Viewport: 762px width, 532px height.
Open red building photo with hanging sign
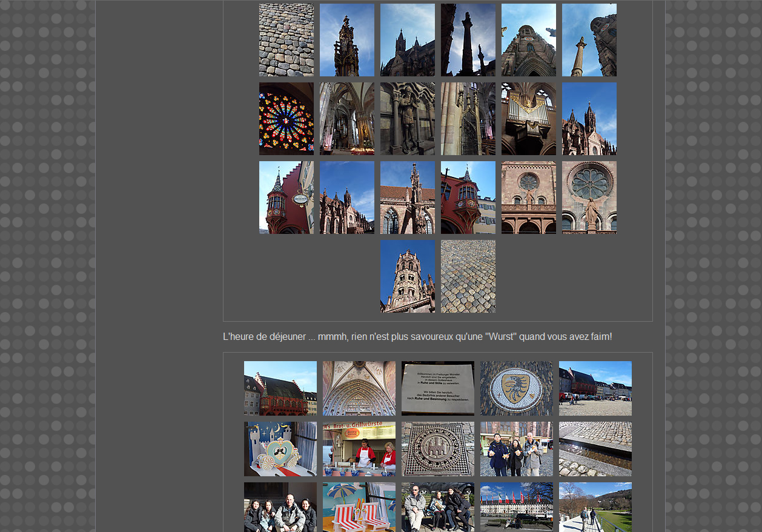[x=286, y=198]
